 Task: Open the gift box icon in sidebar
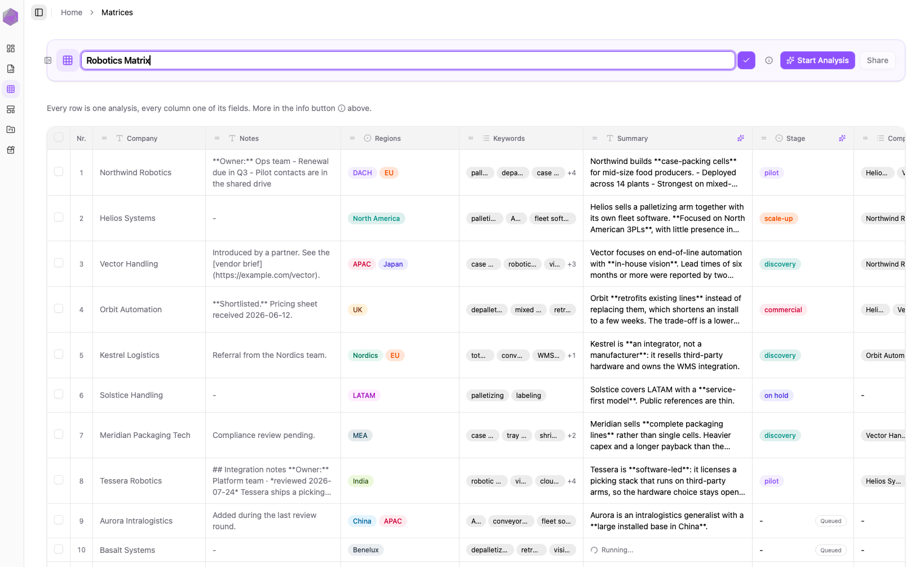[11, 150]
